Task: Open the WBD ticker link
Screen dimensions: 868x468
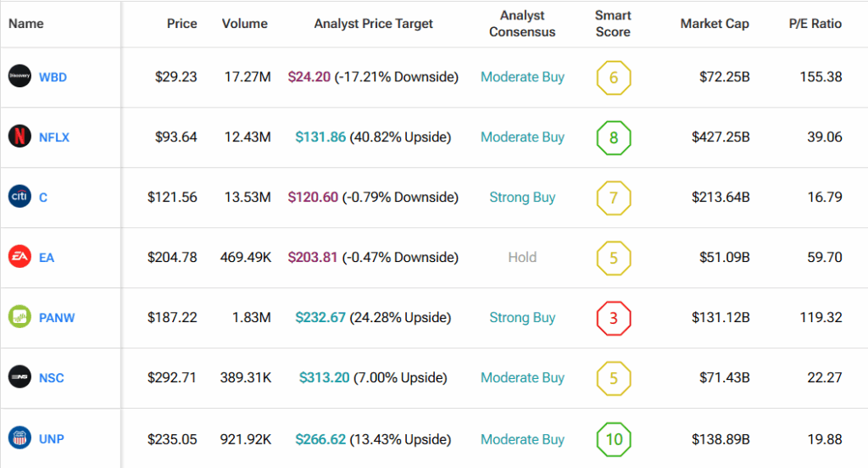Action: 53,77
